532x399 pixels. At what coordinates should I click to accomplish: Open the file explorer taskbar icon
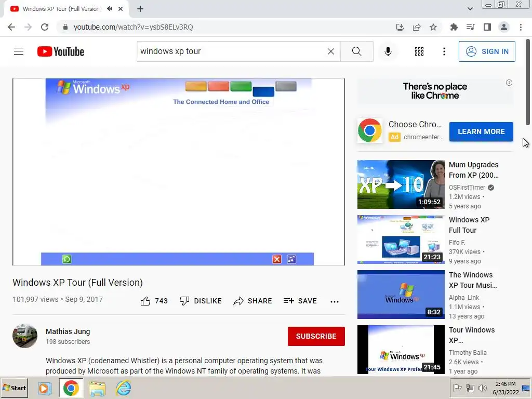coord(97,388)
